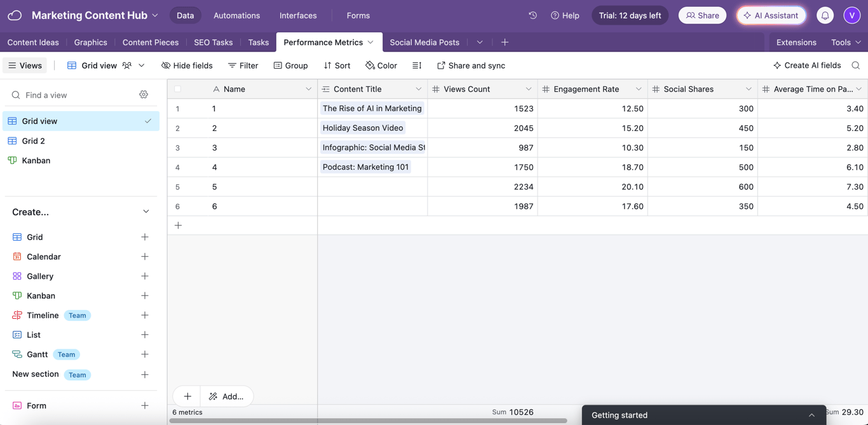Open base history clock icon
868x425 pixels.
pos(532,15)
